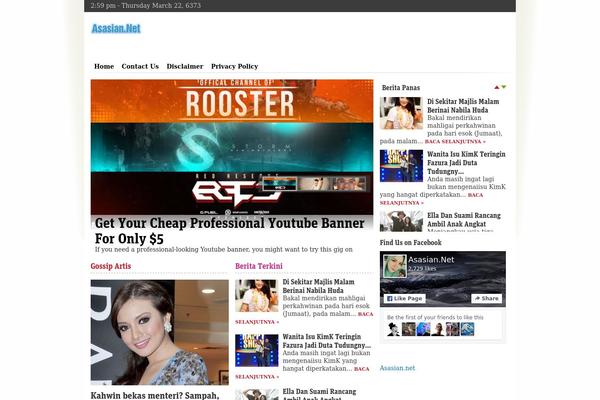Open the Disclaimer page

185,66
